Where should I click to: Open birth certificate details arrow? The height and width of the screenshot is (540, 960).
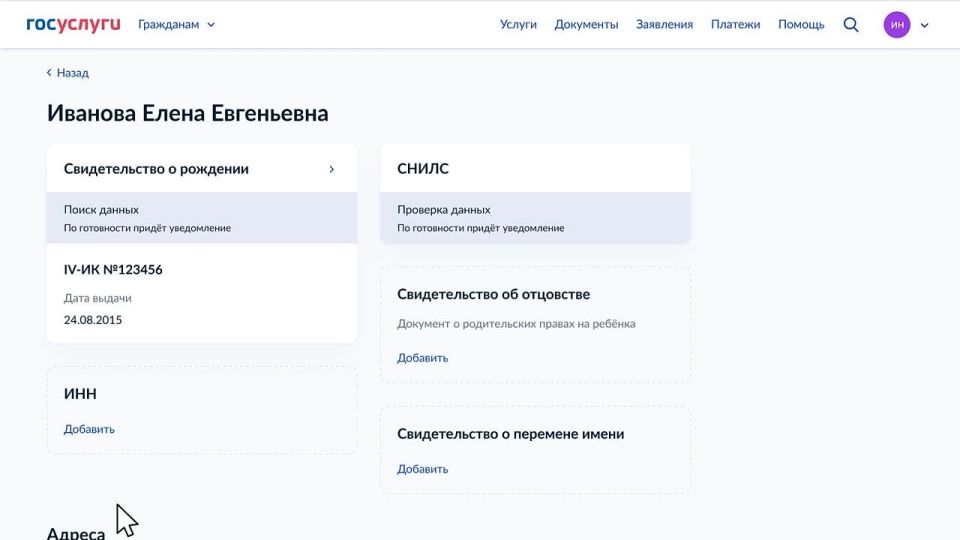332,169
